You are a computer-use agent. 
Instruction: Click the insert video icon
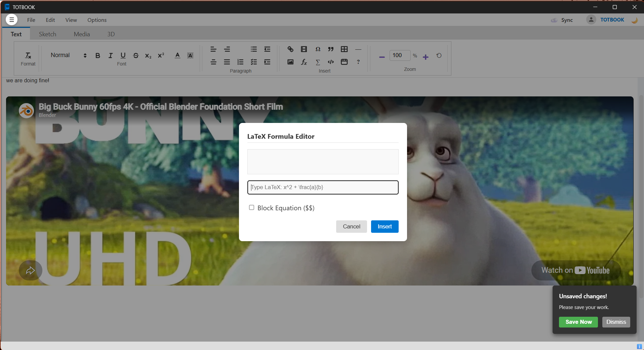[304, 49]
